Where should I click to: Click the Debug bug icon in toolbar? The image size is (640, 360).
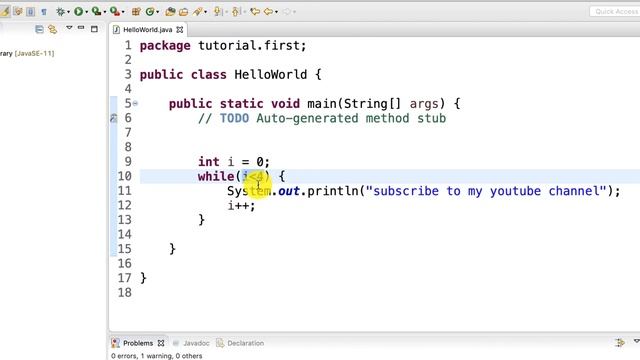point(60,11)
